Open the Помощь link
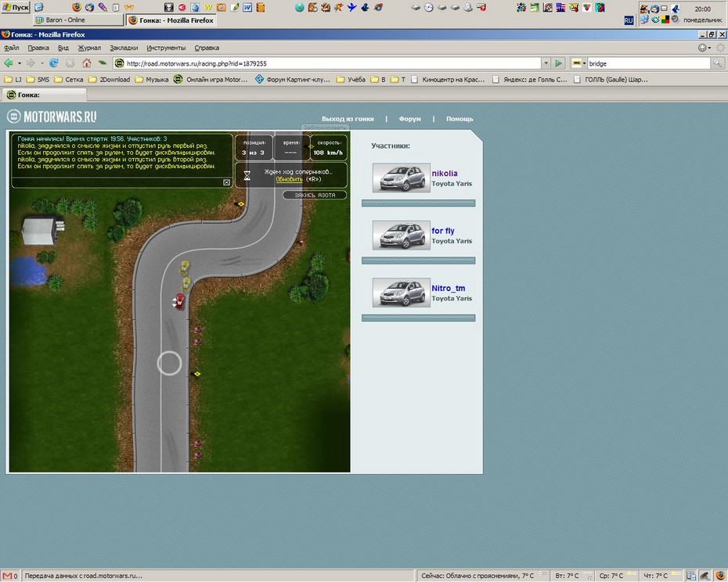The width and height of the screenshot is (728, 582). coord(460,119)
